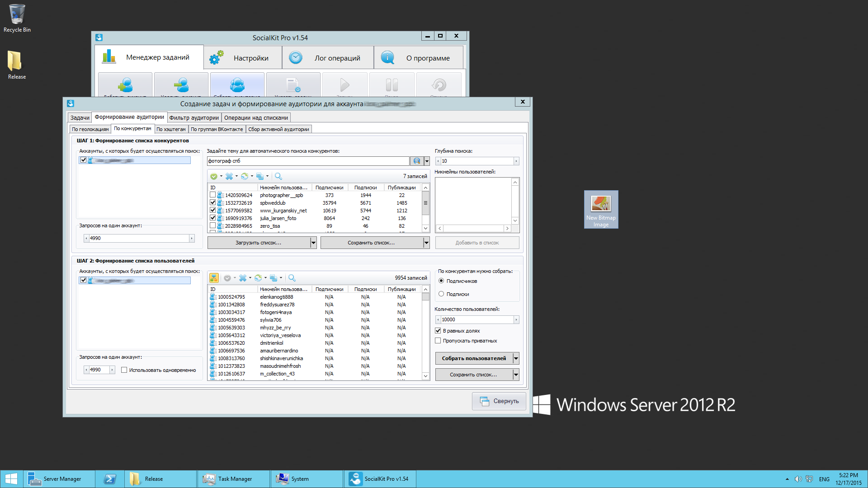Uncheck the www_kurganskiy_net row checkbox
This screenshot has width=868, height=488.
pos(212,210)
